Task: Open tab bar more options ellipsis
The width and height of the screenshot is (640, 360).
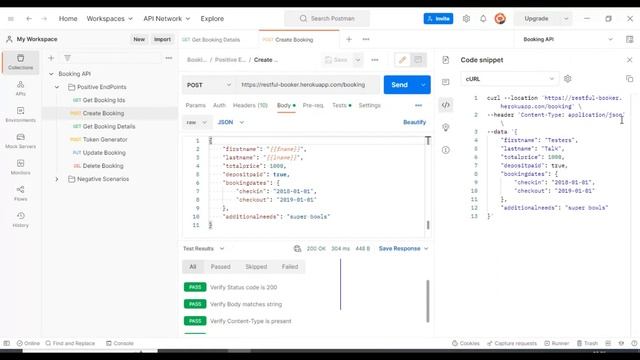Action: coord(366,40)
